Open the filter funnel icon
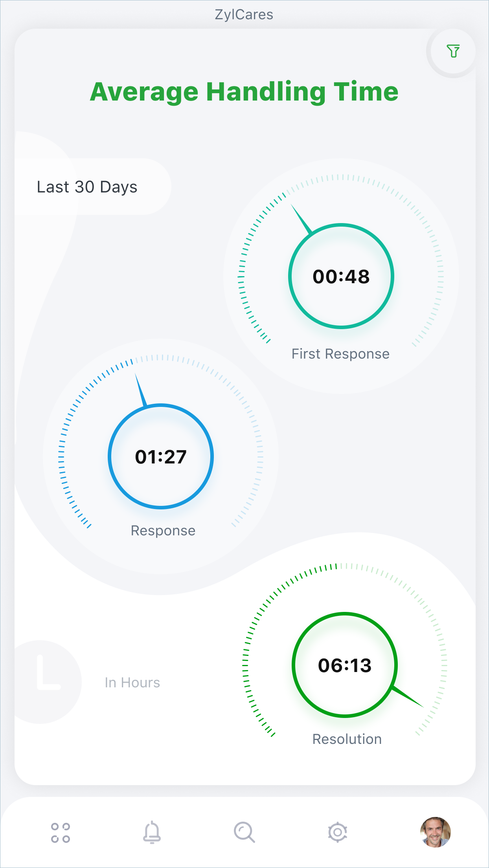Screen dimensions: 489x868 453,51
